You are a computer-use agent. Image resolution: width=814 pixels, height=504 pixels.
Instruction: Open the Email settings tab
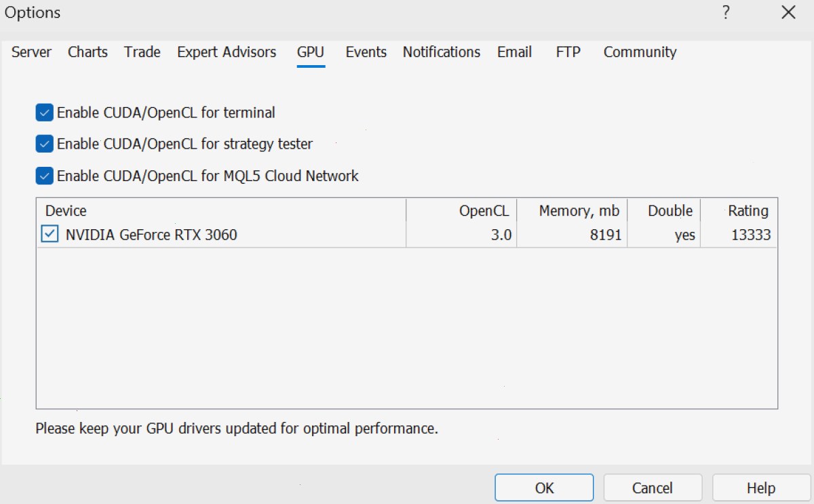click(x=514, y=52)
